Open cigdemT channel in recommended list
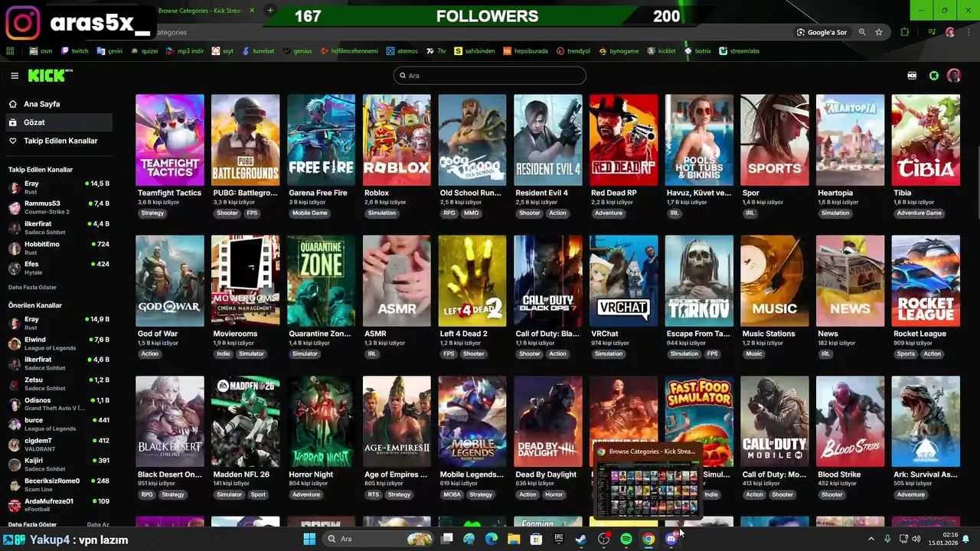Screen dimensions: 980x551 [59, 445]
